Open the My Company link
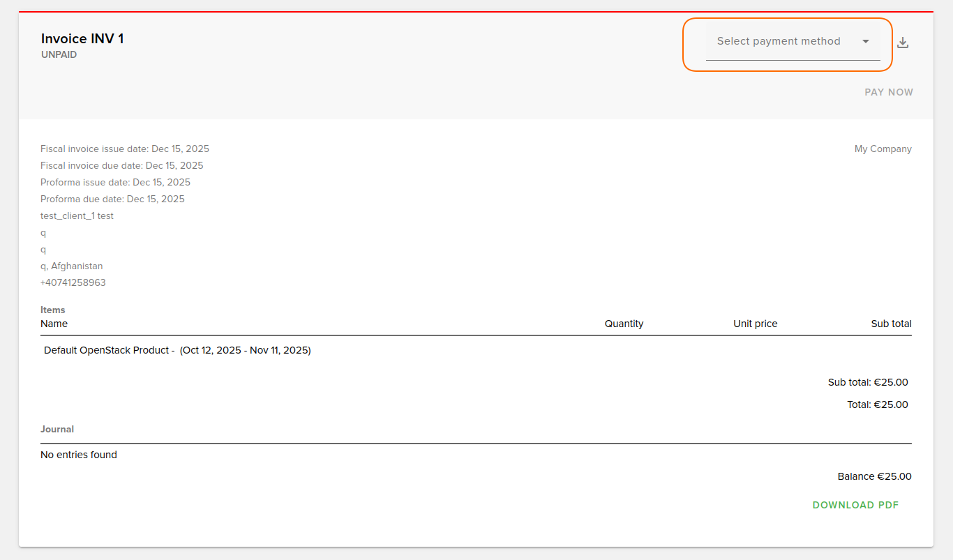 tap(883, 149)
